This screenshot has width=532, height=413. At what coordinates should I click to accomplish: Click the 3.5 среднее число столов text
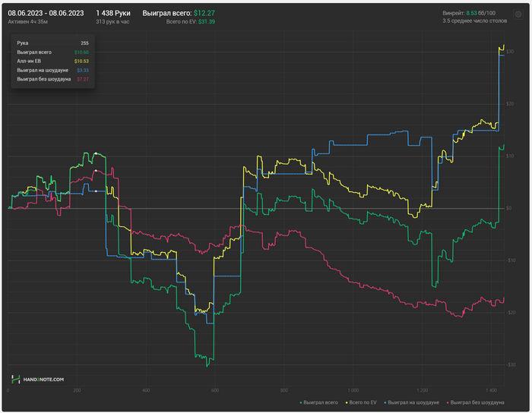coord(473,21)
